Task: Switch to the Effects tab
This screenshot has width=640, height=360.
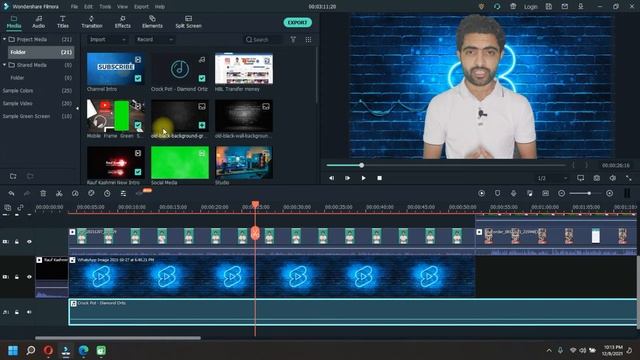Action: (122, 22)
